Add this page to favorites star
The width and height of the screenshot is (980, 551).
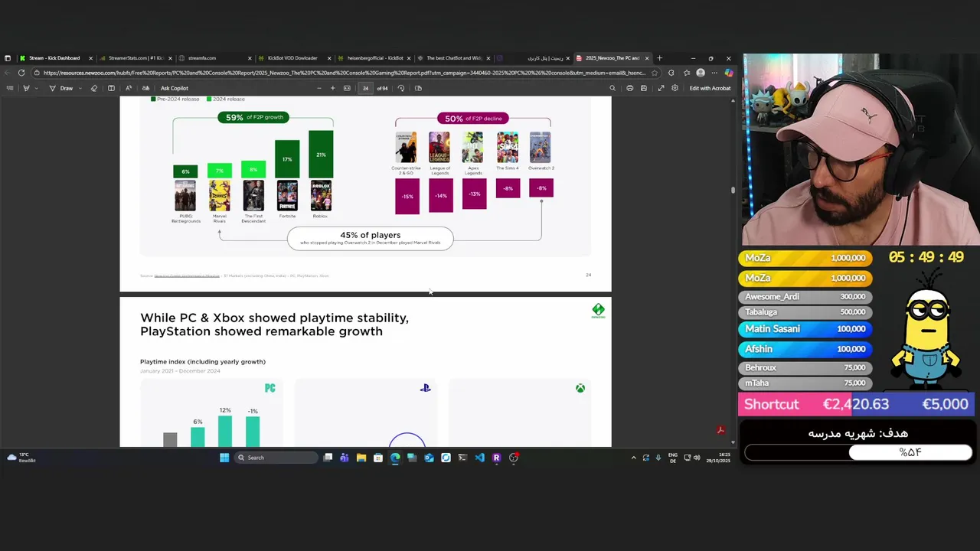[655, 73]
